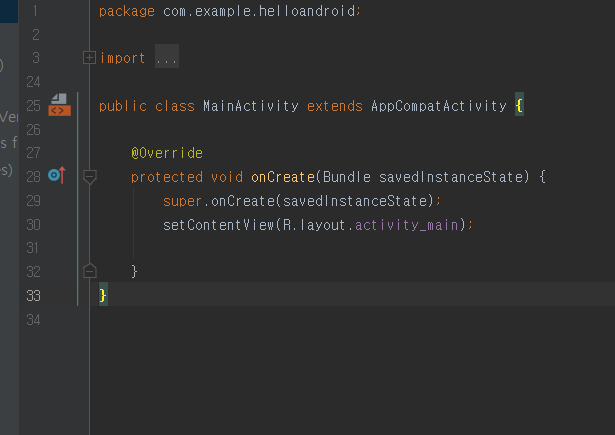Click the highlighted closing brace on line 33
This screenshot has width=615, height=435.
point(103,295)
